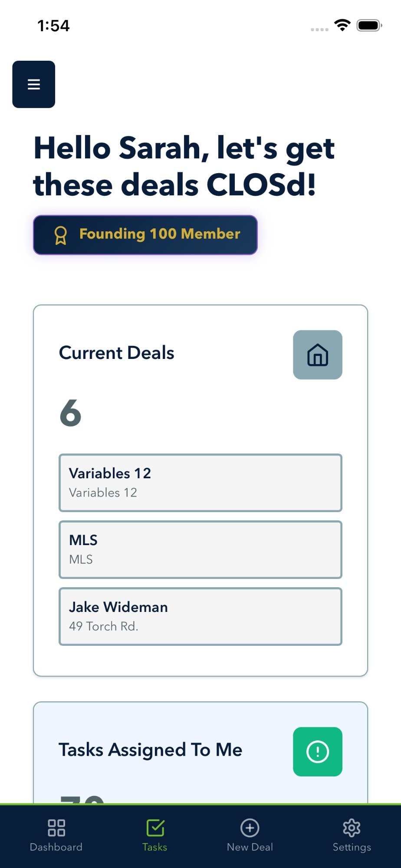The width and height of the screenshot is (401, 868).
Task: Tap the Current Deals heading
Action: tap(116, 353)
